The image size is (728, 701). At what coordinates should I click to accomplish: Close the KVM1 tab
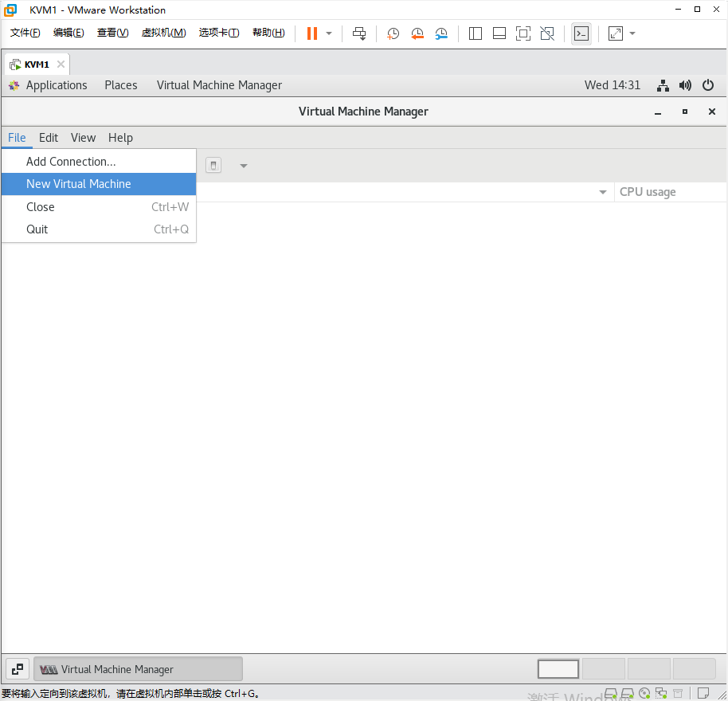point(61,64)
